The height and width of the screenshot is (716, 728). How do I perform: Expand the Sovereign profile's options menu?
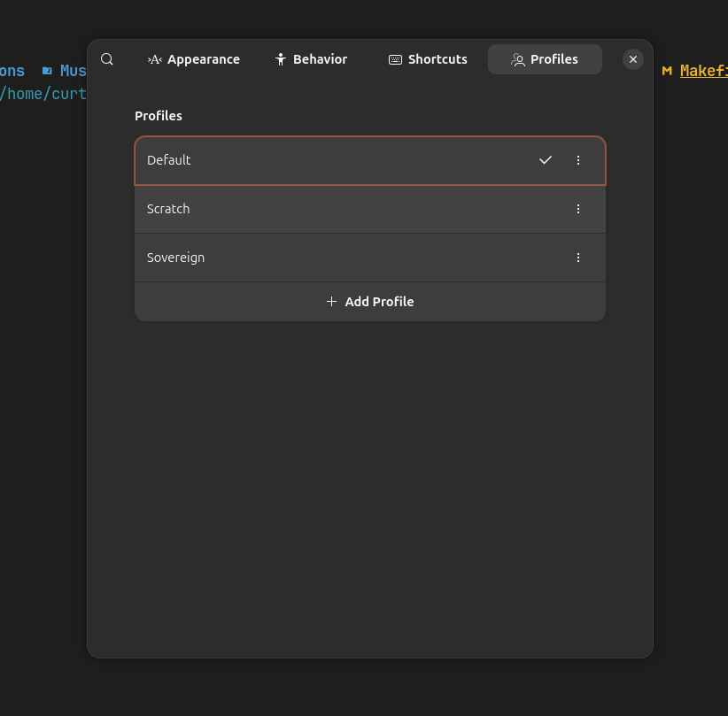(578, 258)
